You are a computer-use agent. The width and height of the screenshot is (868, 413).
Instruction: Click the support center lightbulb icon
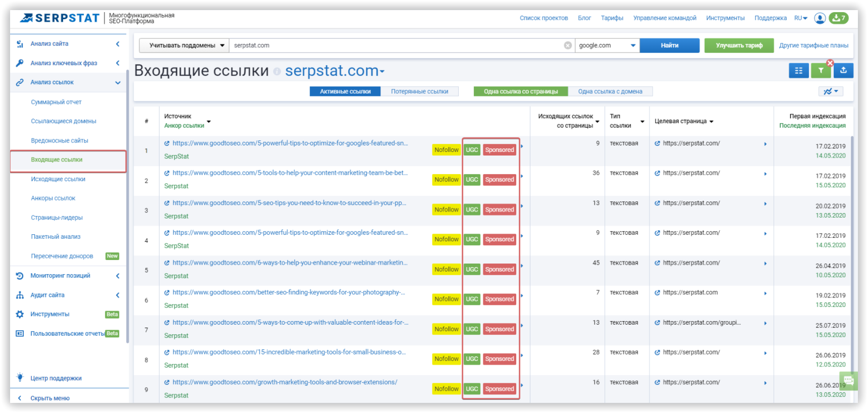(x=20, y=378)
